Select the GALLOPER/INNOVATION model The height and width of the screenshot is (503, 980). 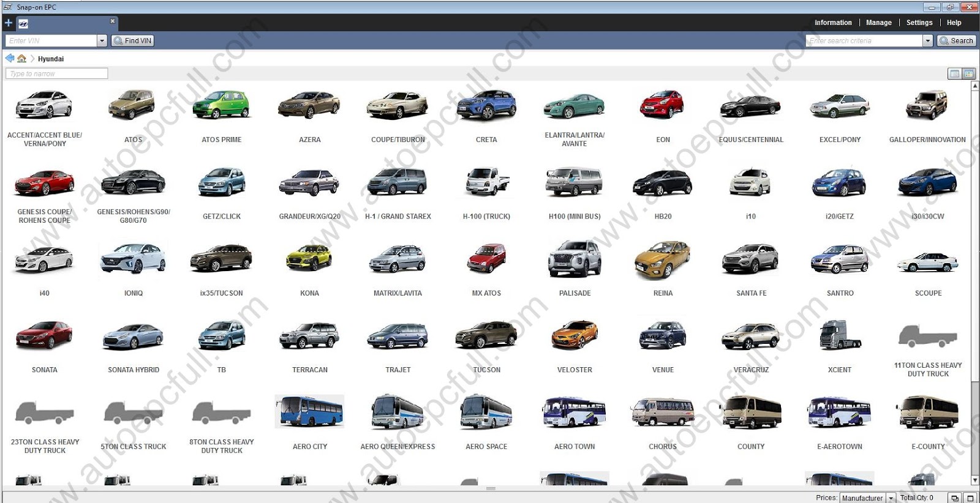click(x=927, y=116)
